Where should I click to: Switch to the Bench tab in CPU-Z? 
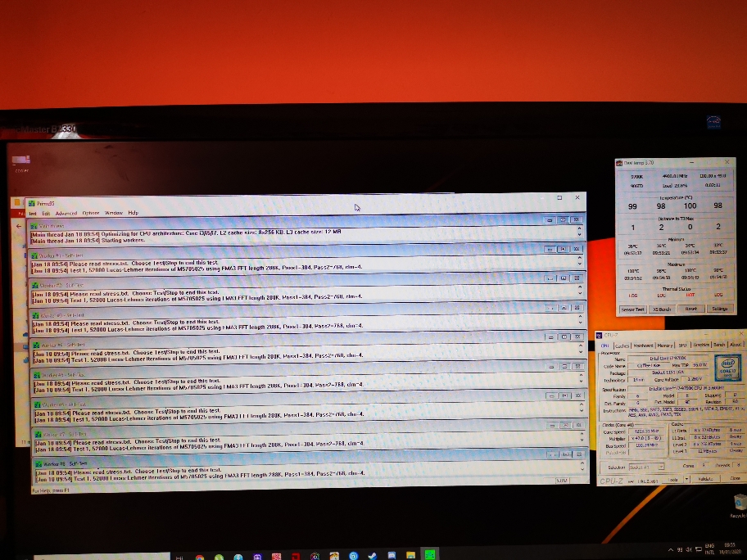tap(719, 345)
